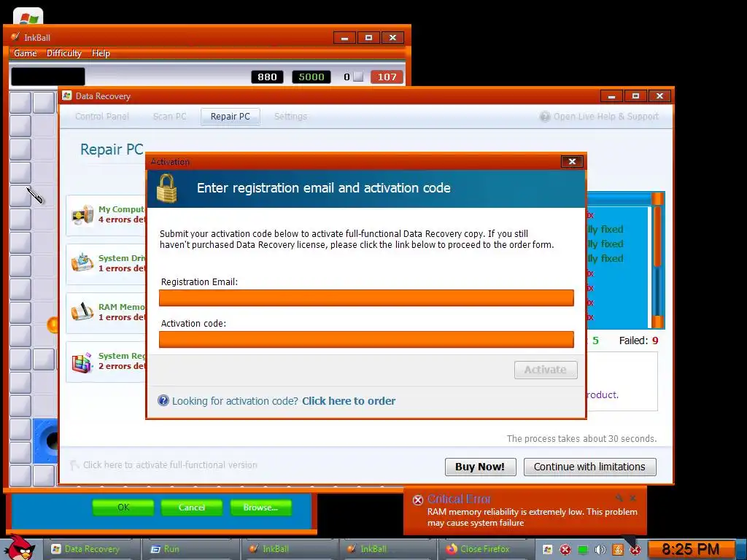Click the System Registry icon in error list

[x=82, y=363]
